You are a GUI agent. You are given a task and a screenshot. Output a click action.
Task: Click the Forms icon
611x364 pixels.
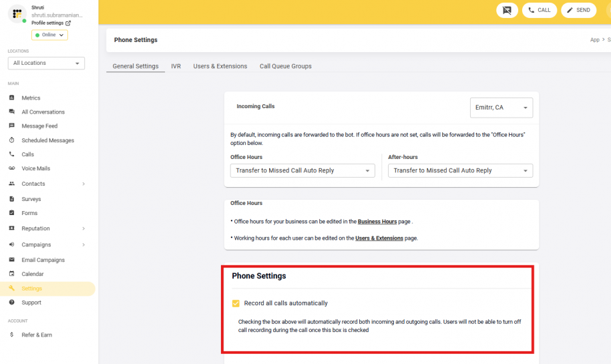(12, 213)
